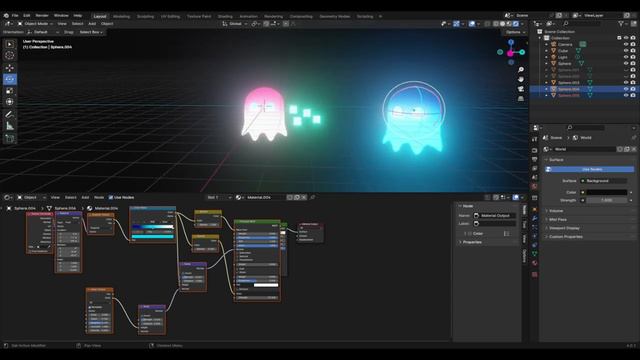640x360 pixels.
Task: Click the outliner filter funnel icon
Action: point(621,24)
